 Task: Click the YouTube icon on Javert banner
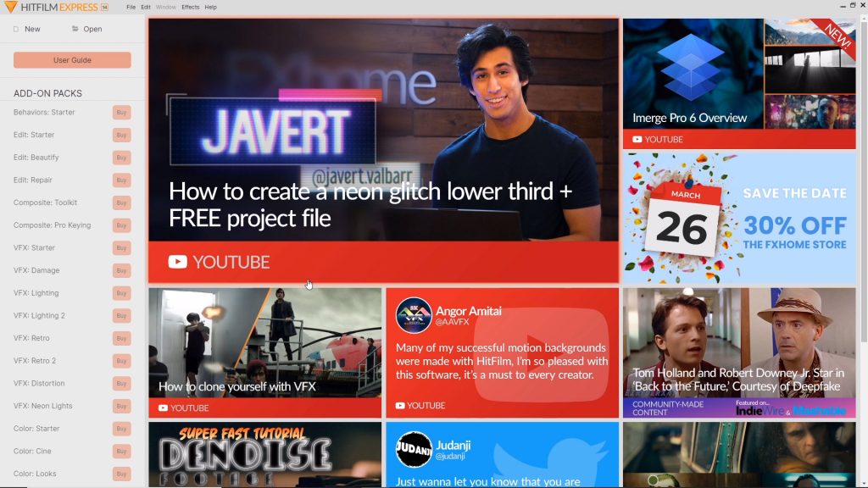tap(177, 262)
